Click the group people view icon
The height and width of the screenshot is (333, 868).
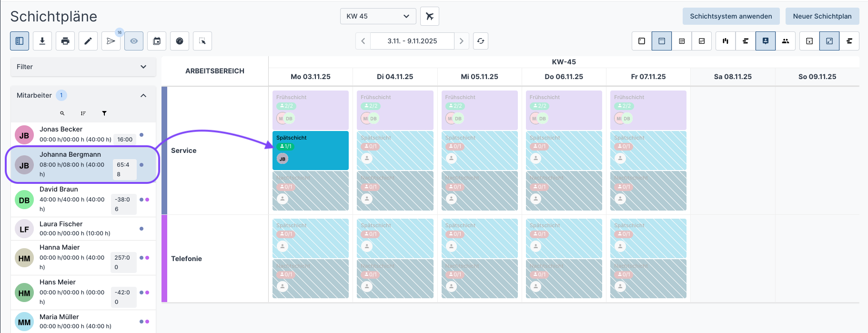(x=786, y=41)
